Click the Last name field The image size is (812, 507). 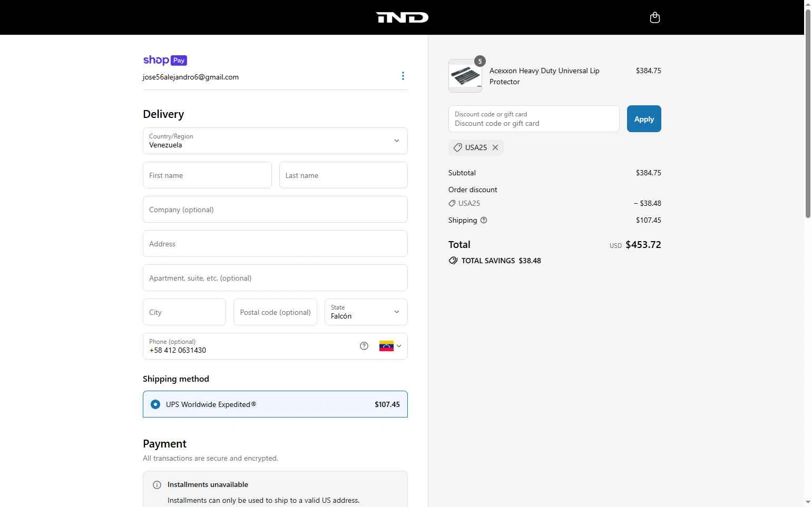coord(343,175)
